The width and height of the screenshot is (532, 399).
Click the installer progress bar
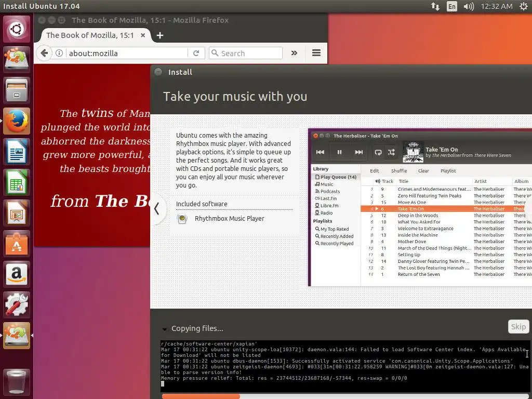click(346, 396)
